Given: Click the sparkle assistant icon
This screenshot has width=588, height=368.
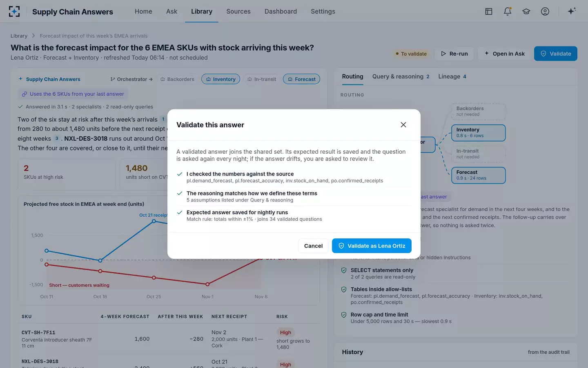Looking at the screenshot, I should coord(572,11).
